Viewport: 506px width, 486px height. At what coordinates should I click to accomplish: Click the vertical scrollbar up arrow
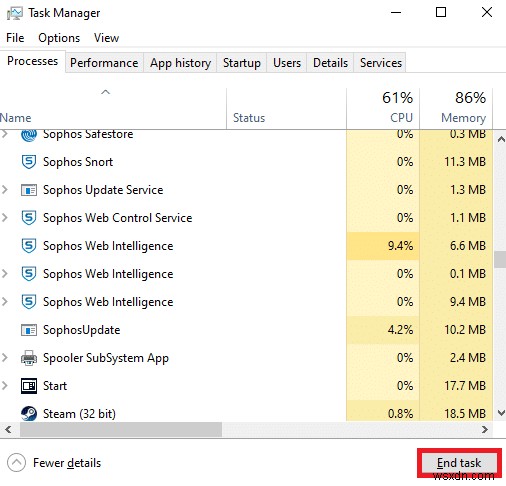501,140
